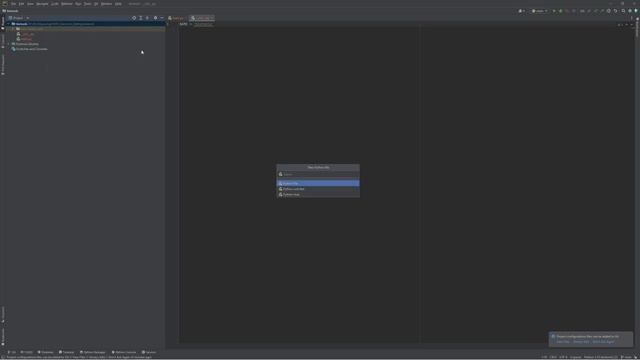Select Python unit test option
The image size is (640, 360).
(x=318, y=189)
